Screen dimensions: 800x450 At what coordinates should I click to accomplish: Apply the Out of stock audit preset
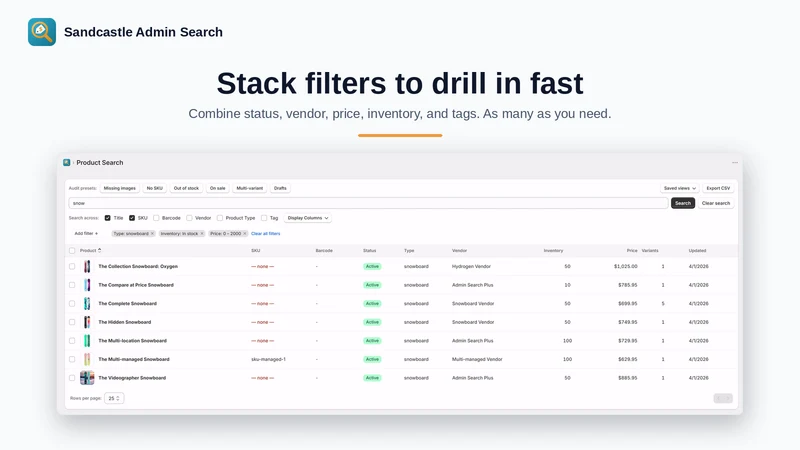(186, 188)
